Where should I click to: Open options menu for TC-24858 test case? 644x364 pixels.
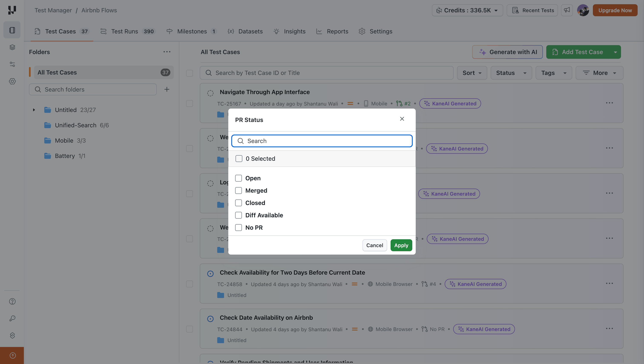(x=609, y=284)
